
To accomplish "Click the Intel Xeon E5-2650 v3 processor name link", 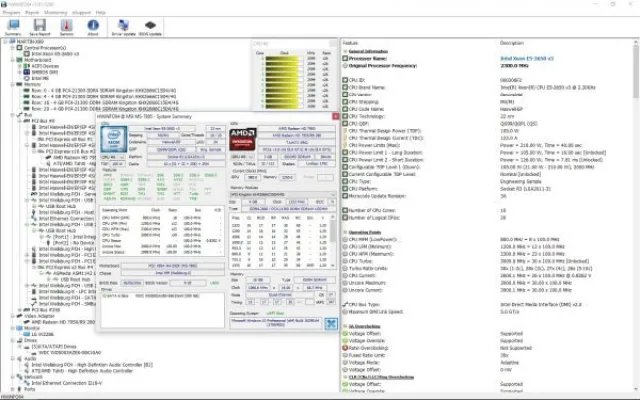I will (527, 58).
